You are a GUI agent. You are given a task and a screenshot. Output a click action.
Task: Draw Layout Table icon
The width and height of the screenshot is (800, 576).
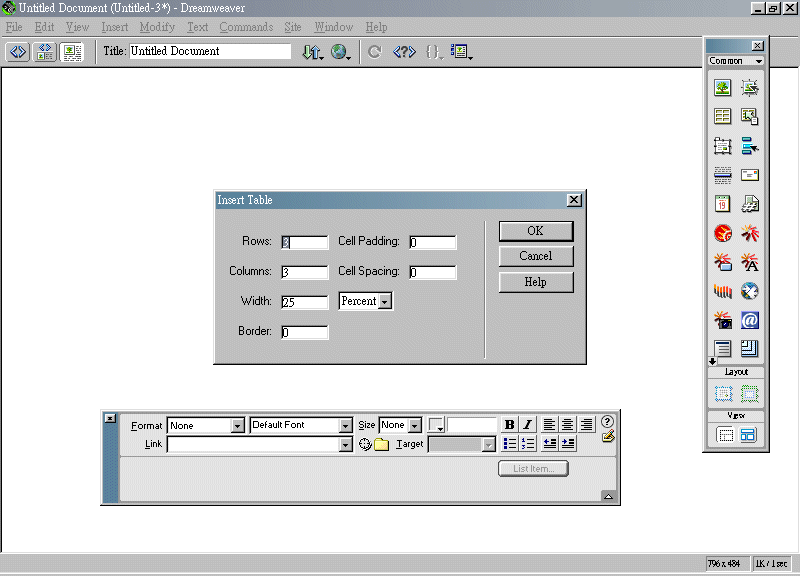click(749, 393)
